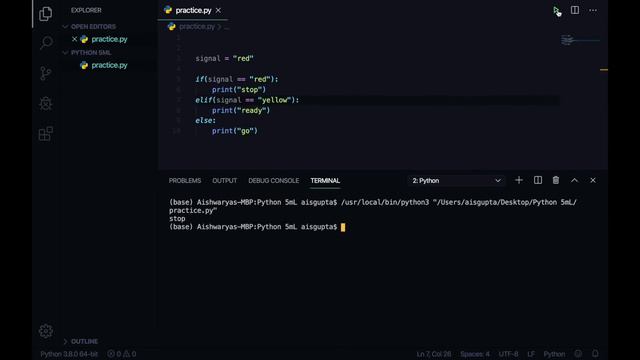Open the Run and Debug view

coord(46,104)
